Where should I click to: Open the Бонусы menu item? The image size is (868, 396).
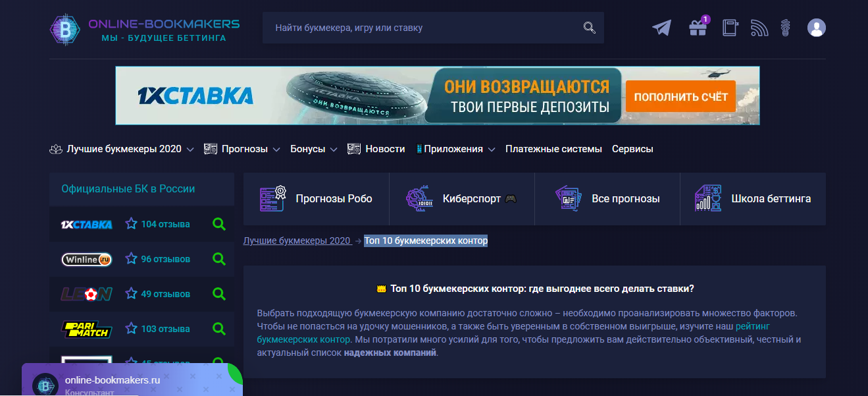pyautogui.click(x=308, y=149)
